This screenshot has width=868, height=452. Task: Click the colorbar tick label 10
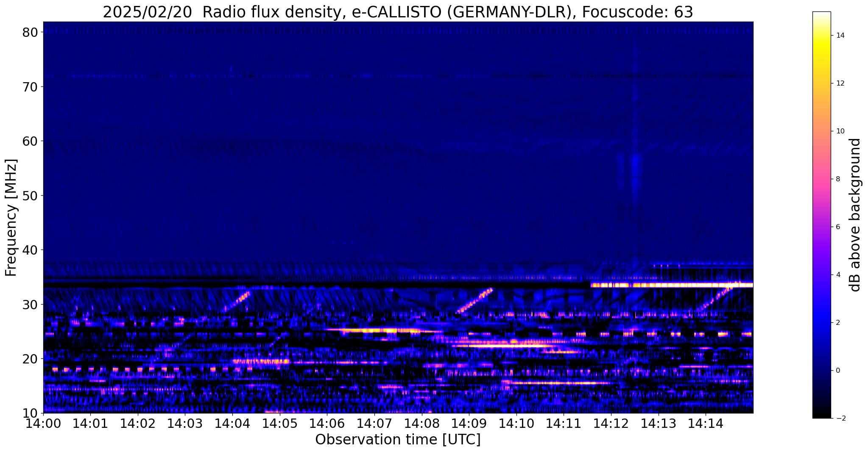[840, 131]
